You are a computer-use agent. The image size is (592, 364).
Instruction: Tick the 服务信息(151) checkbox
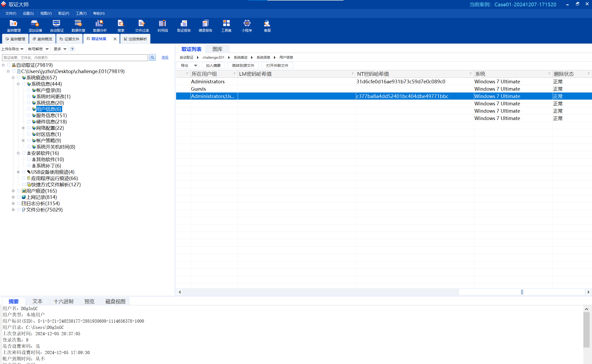(x=29, y=115)
